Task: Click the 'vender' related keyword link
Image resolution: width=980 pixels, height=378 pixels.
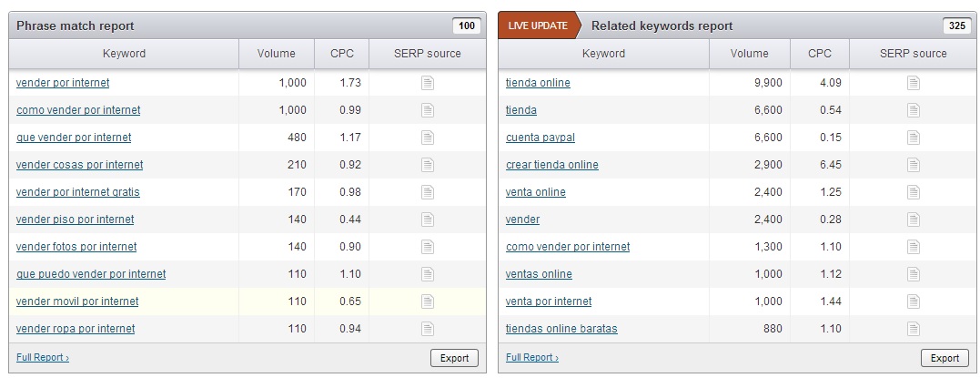Action: pos(522,219)
